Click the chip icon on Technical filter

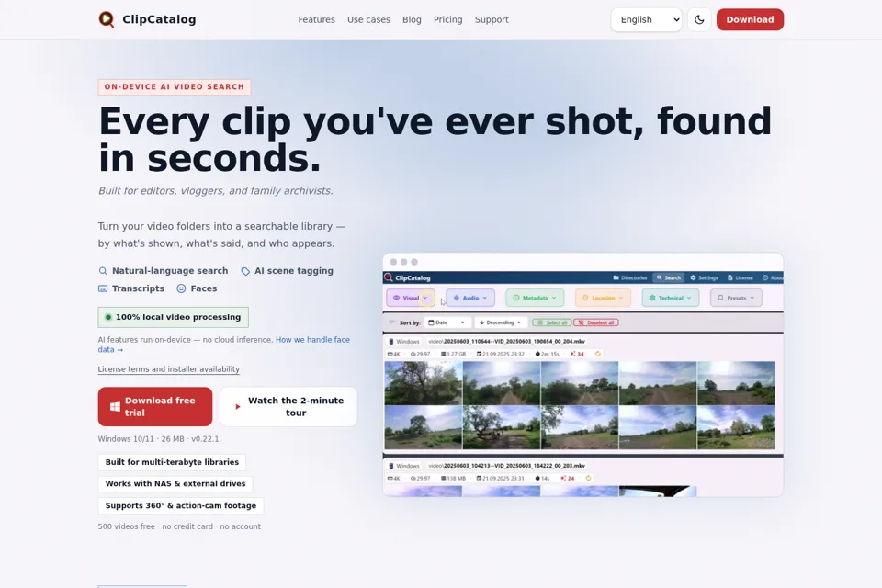[x=652, y=298]
